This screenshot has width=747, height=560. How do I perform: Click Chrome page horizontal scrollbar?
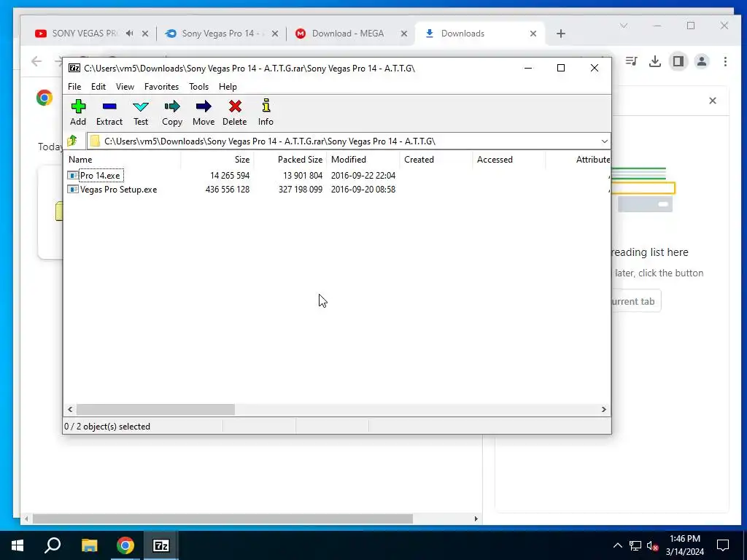pyautogui.click(x=222, y=518)
